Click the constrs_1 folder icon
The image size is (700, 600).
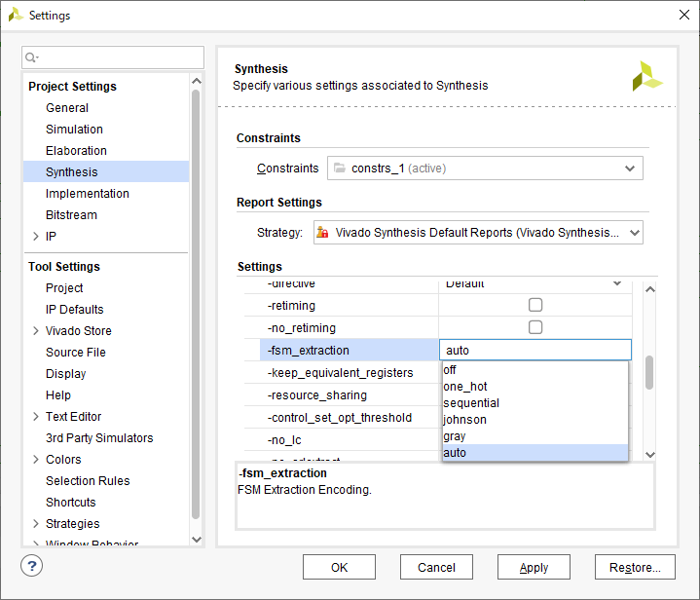tap(340, 168)
